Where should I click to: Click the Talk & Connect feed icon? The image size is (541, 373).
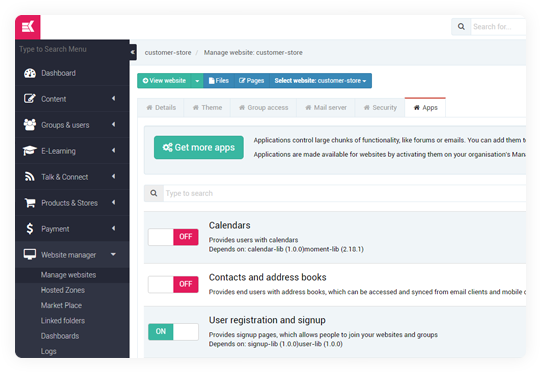30,177
